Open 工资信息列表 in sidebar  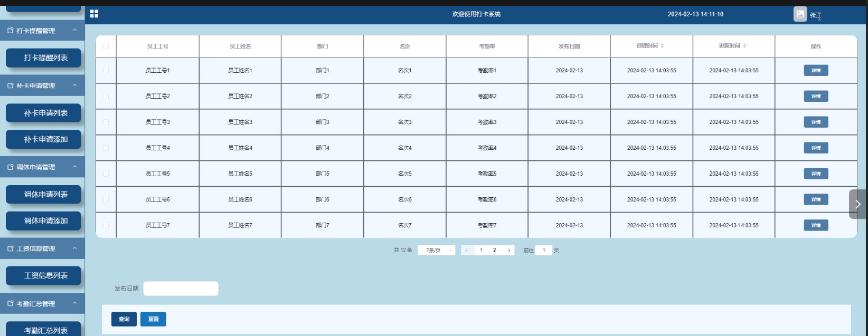[x=43, y=275]
